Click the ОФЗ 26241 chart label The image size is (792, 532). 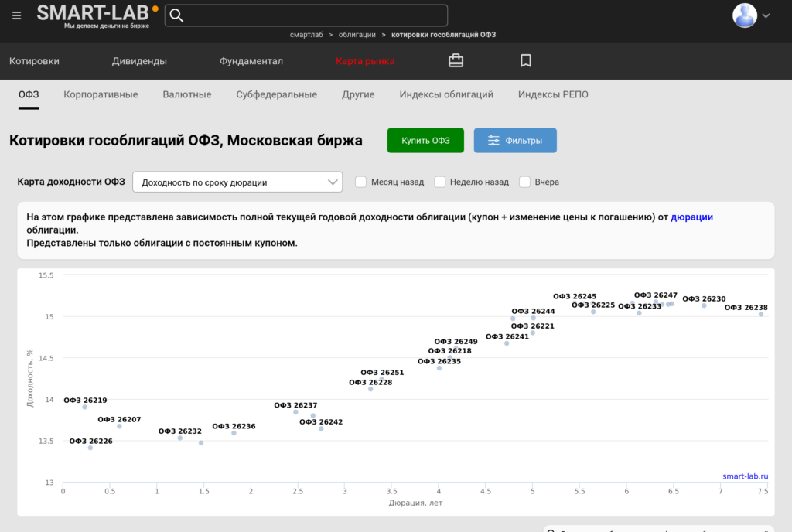point(507,336)
